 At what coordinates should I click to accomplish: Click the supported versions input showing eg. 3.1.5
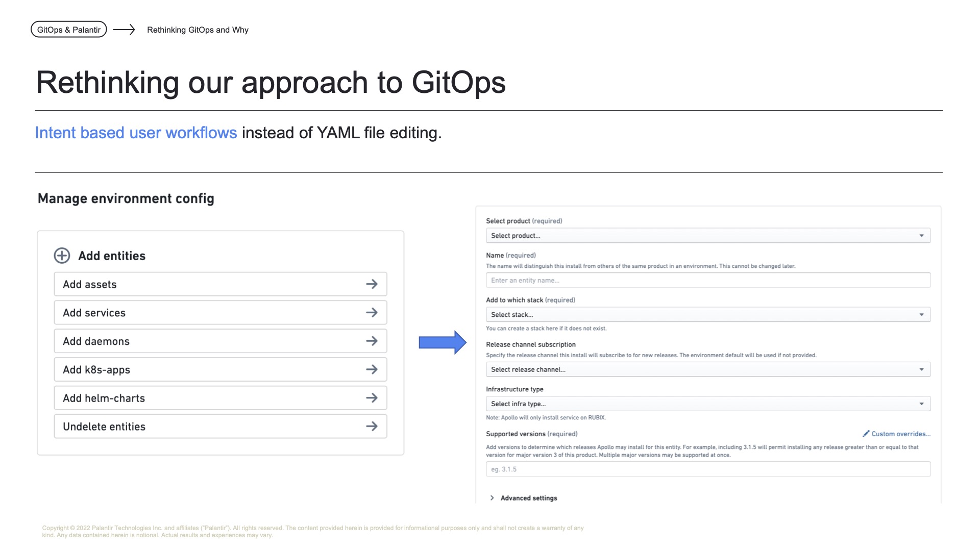[x=708, y=469]
